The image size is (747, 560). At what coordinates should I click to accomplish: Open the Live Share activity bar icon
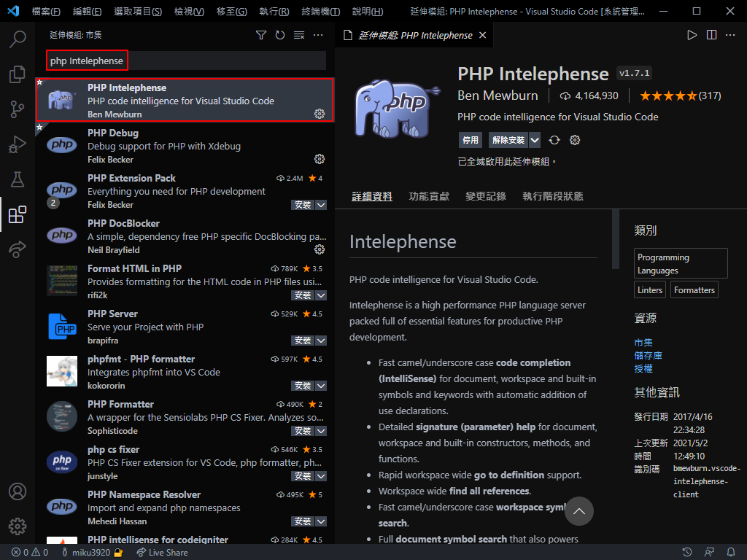tap(18, 249)
